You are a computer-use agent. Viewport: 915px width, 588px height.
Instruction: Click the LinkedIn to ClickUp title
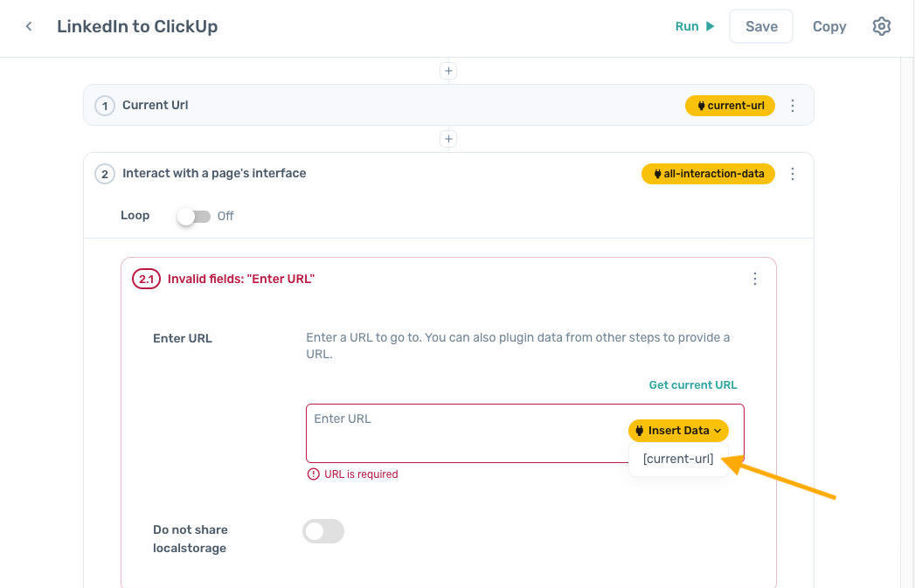(x=137, y=26)
